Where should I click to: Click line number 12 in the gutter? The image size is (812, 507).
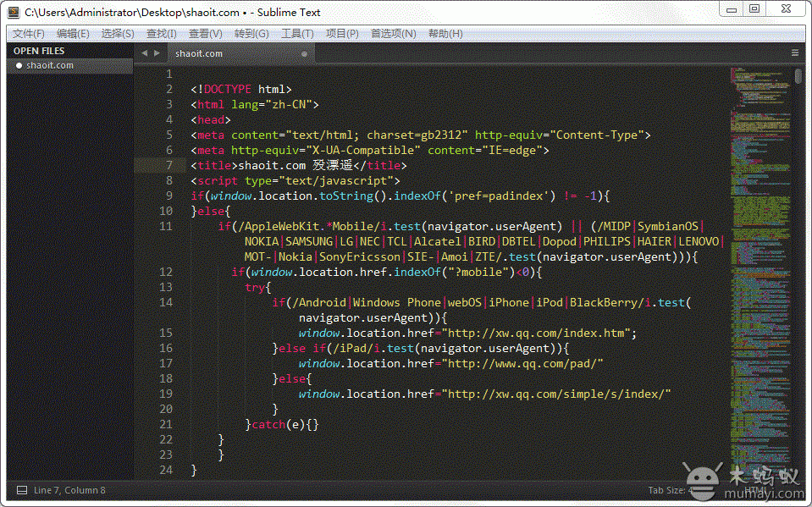pos(165,272)
